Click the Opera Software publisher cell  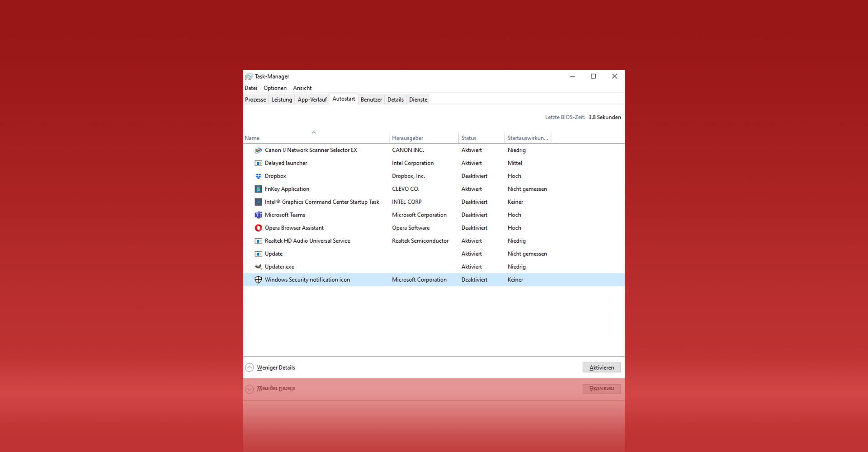pyautogui.click(x=411, y=228)
